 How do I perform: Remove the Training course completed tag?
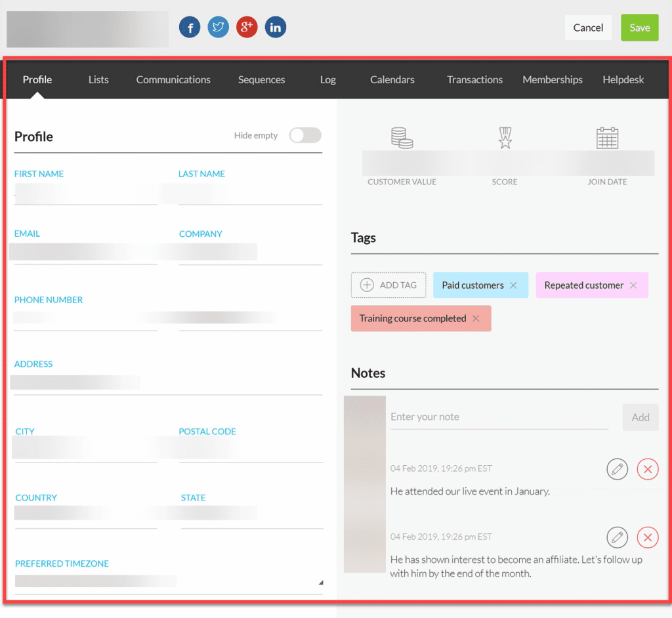[x=476, y=318]
